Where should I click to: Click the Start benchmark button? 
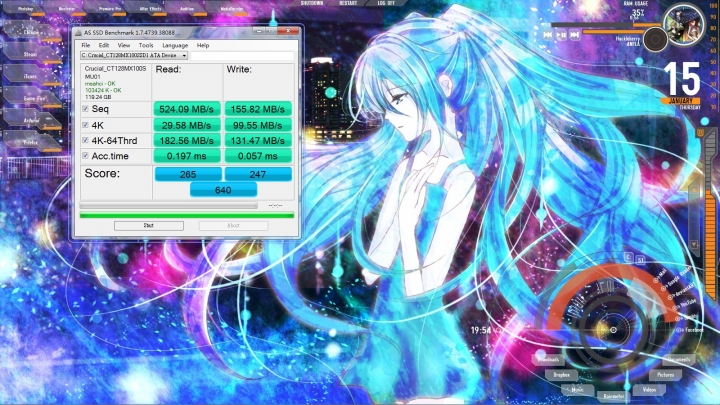pyautogui.click(x=149, y=225)
